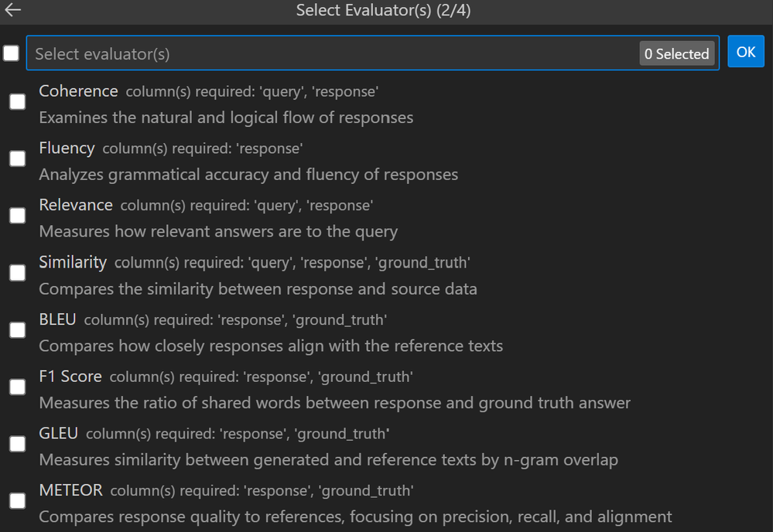The image size is (773, 532).
Task: Enable the Fluency evaluator checkbox
Action: (x=17, y=159)
